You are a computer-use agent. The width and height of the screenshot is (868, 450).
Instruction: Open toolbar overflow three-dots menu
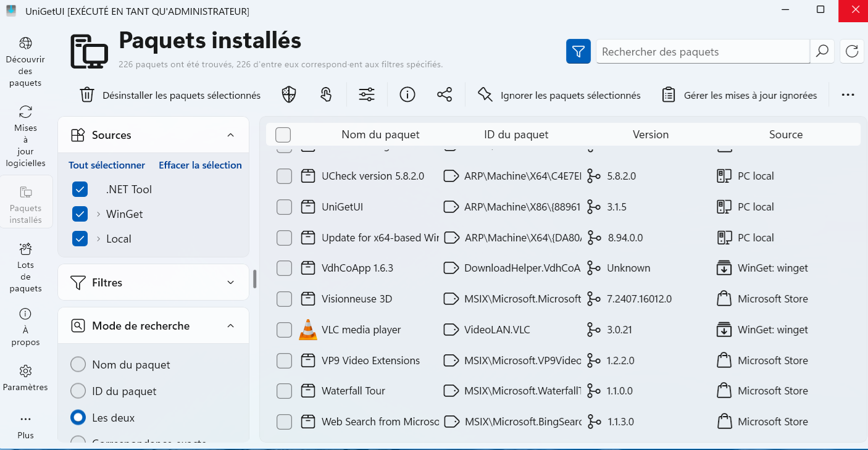pyautogui.click(x=848, y=94)
